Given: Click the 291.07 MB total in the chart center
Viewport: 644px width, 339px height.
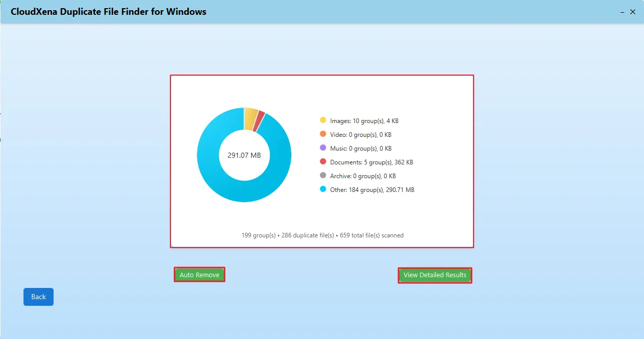Looking at the screenshot, I should [244, 155].
